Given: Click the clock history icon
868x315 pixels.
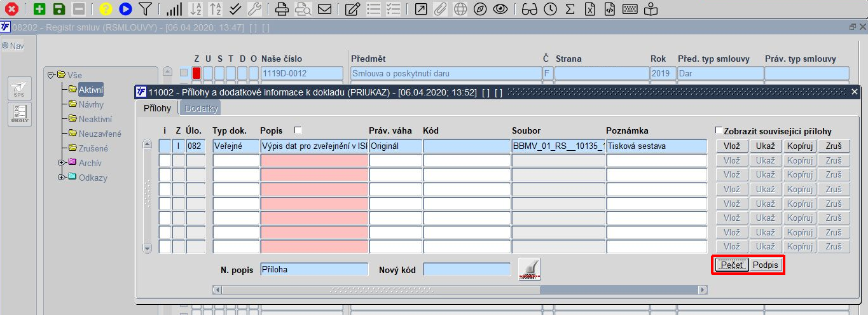Looking at the screenshot, I should pyautogui.click(x=550, y=9).
